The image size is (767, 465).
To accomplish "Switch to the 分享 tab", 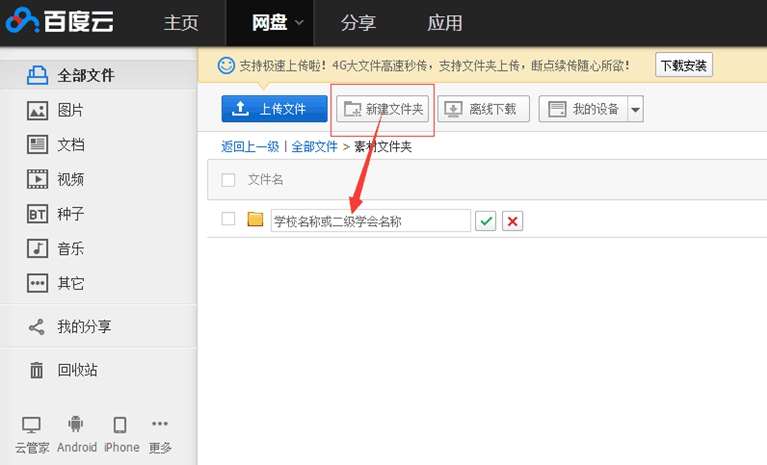I will pyautogui.click(x=359, y=23).
